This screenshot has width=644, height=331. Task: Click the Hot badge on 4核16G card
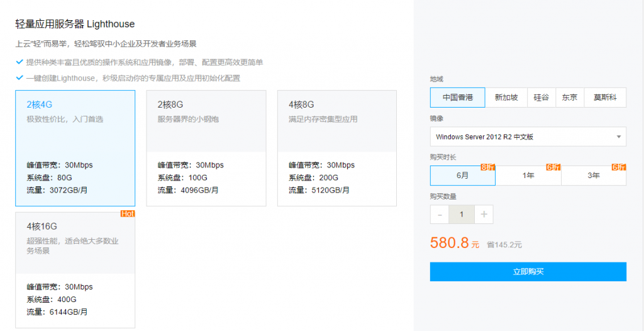[128, 214]
